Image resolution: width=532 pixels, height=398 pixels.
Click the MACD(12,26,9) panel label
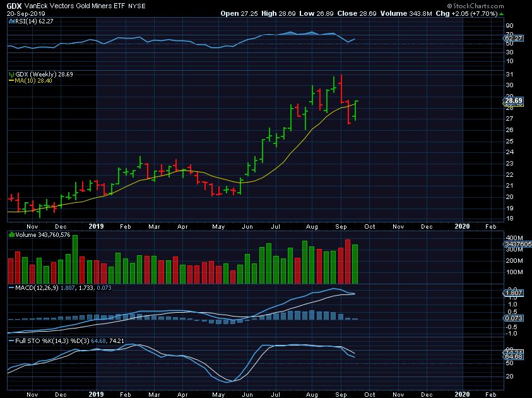point(37,288)
